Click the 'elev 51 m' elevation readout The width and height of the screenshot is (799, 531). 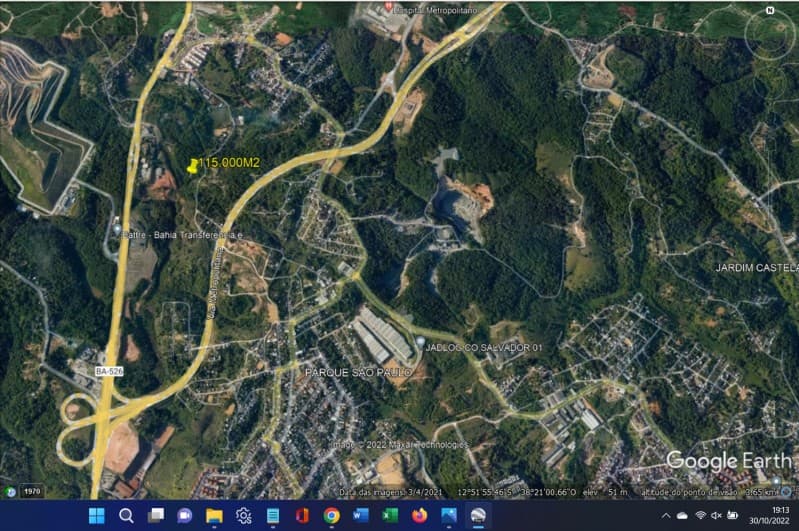click(605, 492)
